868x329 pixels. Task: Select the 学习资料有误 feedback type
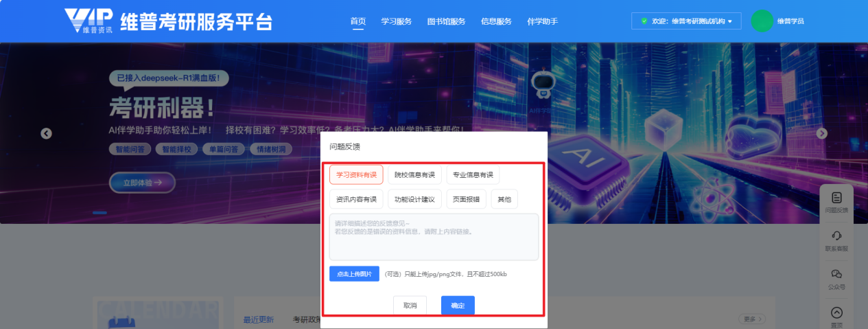pos(356,175)
